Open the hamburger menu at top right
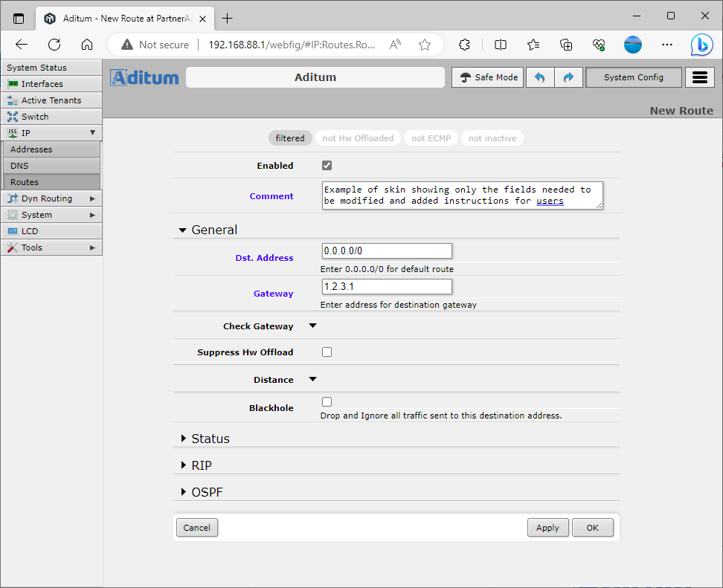This screenshot has width=723, height=588. coord(699,77)
